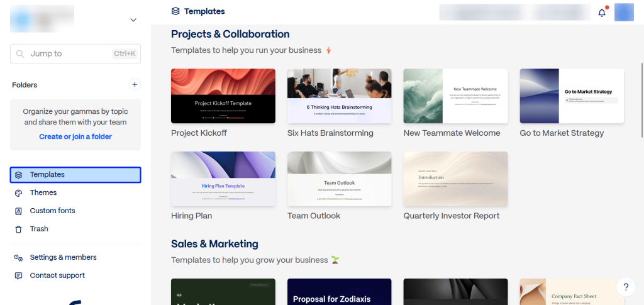Image resolution: width=644 pixels, height=305 pixels.
Task: Click the Settings & members gear icon
Action: 18,258
